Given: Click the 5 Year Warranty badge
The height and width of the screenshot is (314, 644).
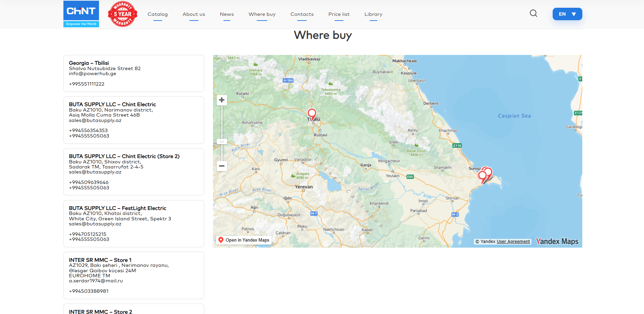Looking at the screenshot, I should pyautogui.click(x=123, y=14).
